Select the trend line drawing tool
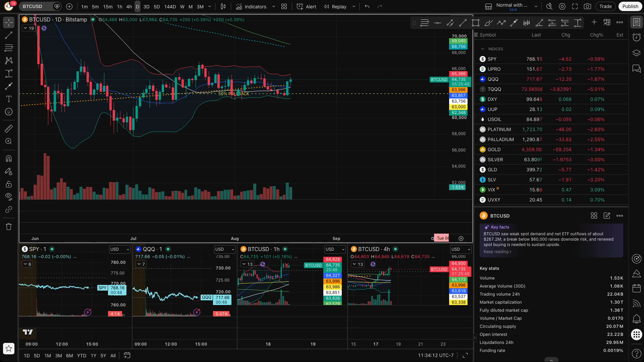644x362 pixels. click(9, 35)
